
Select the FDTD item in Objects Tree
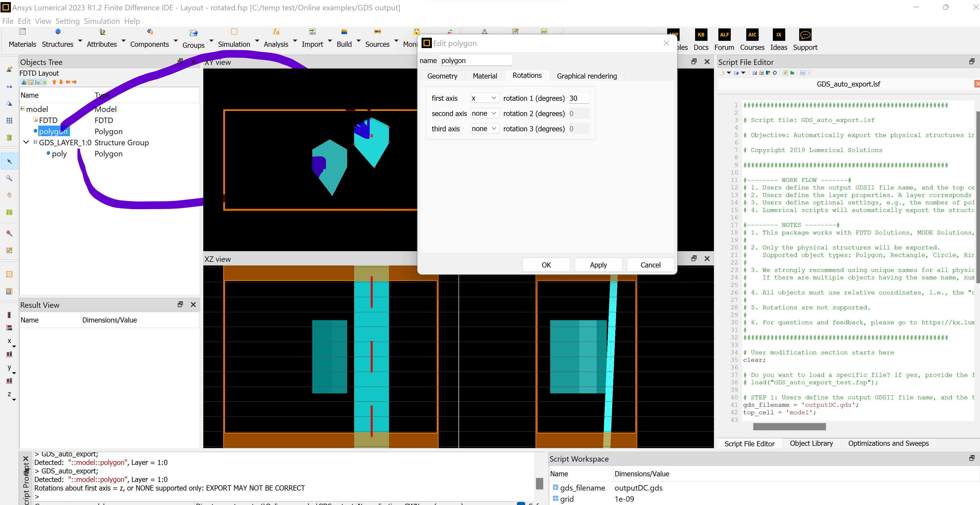[x=48, y=120]
